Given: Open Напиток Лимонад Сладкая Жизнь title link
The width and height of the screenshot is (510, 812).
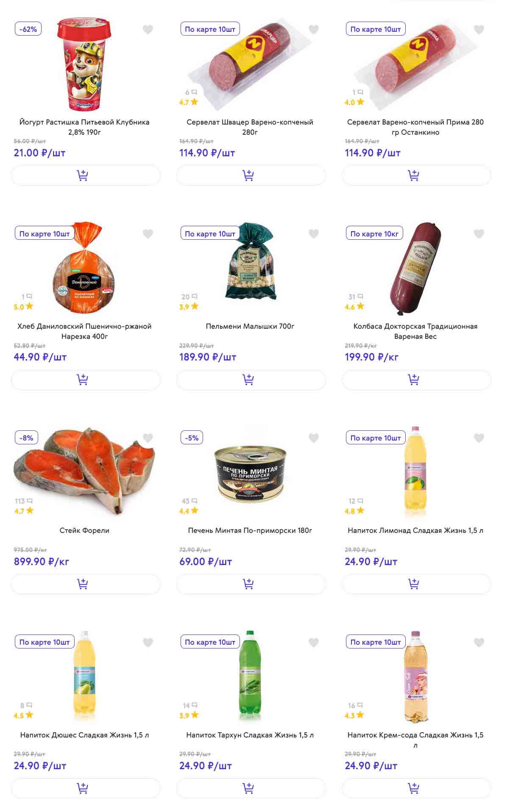Looking at the screenshot, I should [415, 530].
